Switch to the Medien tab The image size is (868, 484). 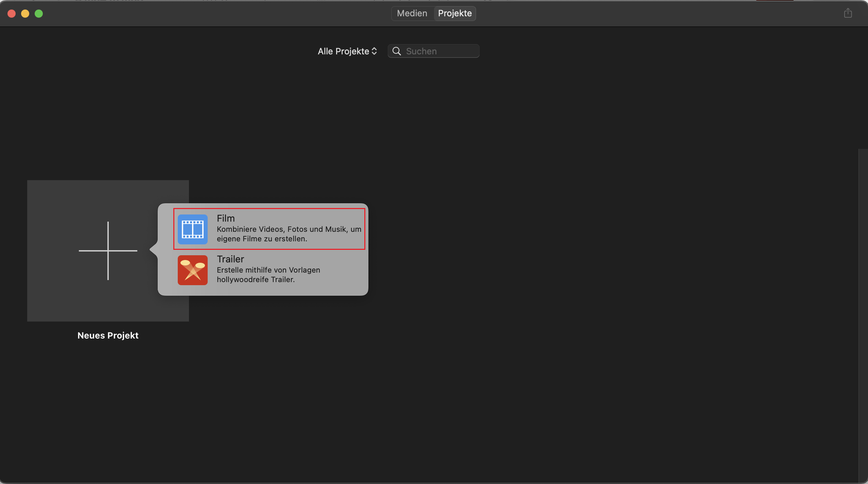click(x=412, y=13)
